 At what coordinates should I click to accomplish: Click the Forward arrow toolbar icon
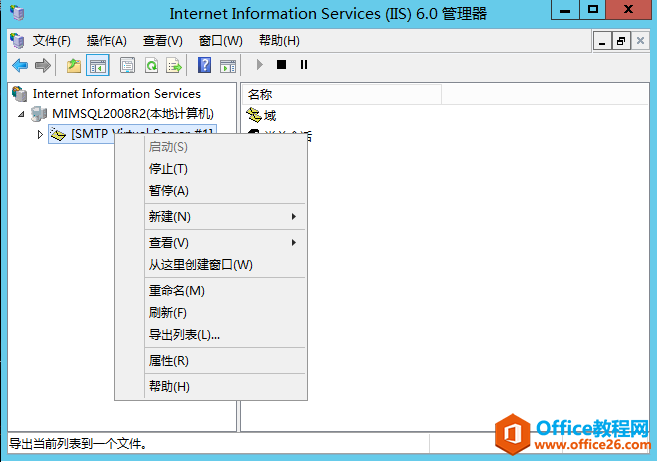coord(43,65)
